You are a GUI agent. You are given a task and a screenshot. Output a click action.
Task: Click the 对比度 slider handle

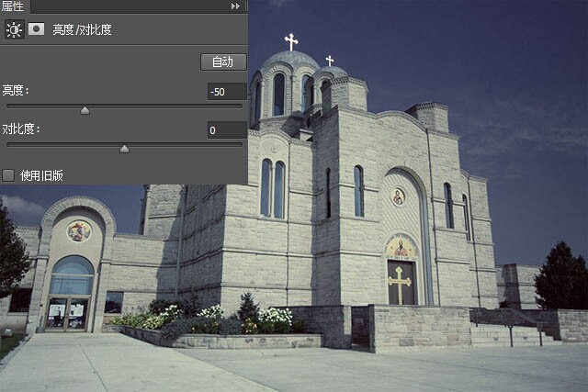125,149
